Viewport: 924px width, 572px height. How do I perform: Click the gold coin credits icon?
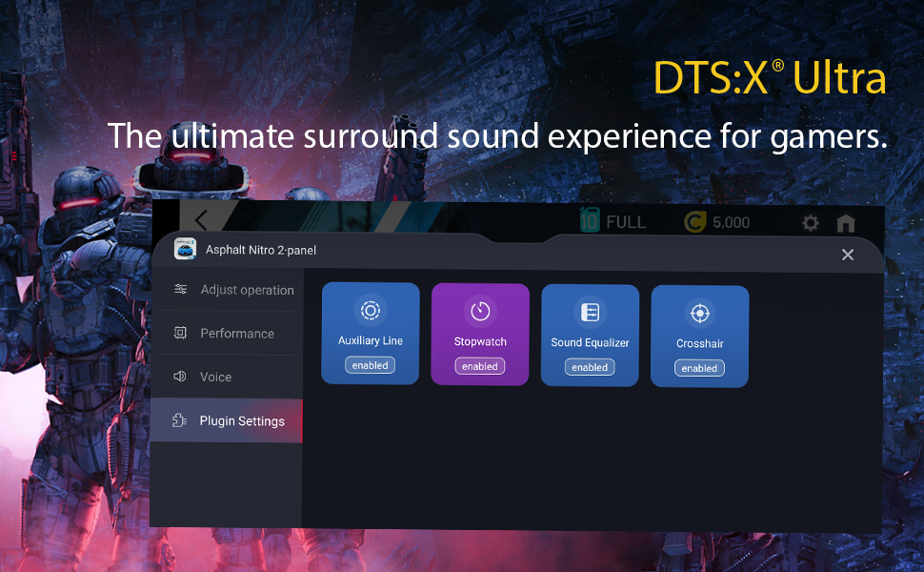(x=694, y=222)
